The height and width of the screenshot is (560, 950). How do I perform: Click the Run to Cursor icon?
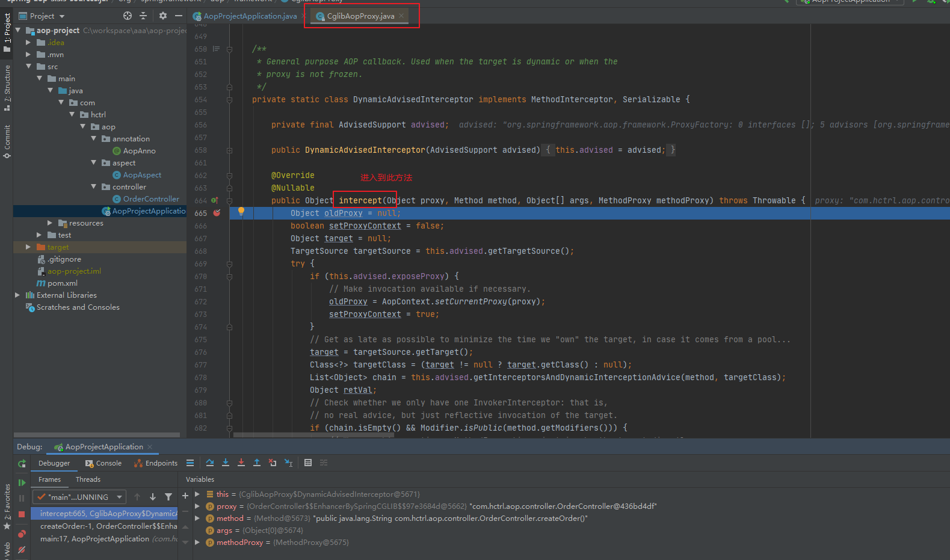point(289,463)
